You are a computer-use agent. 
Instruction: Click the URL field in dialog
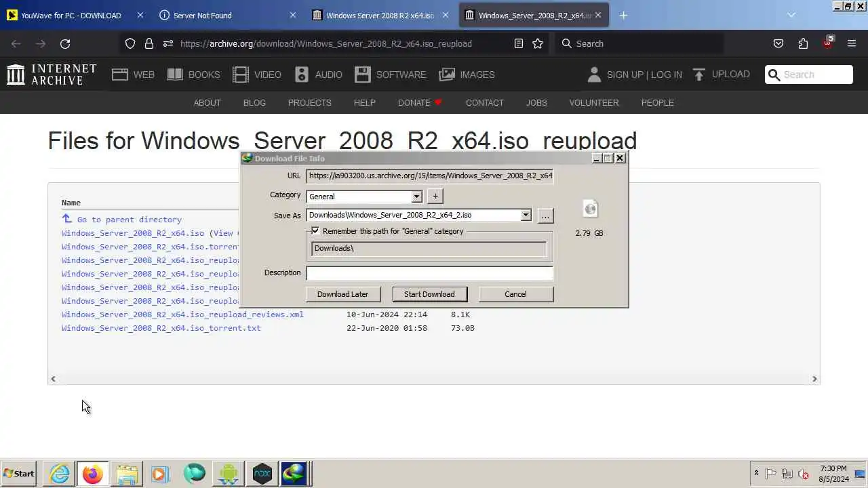[430, 176]
